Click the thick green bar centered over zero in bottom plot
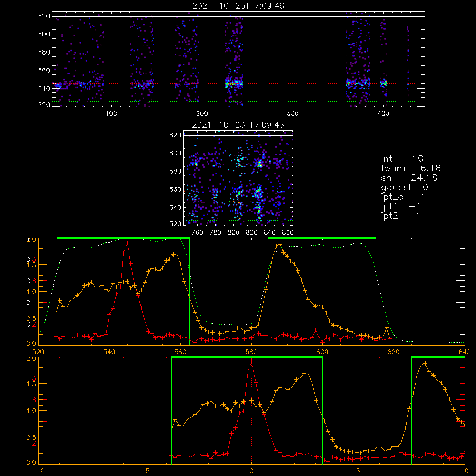The height and width of the screenshot is (476, 476). pyautogui.click(x=247, y=357)
